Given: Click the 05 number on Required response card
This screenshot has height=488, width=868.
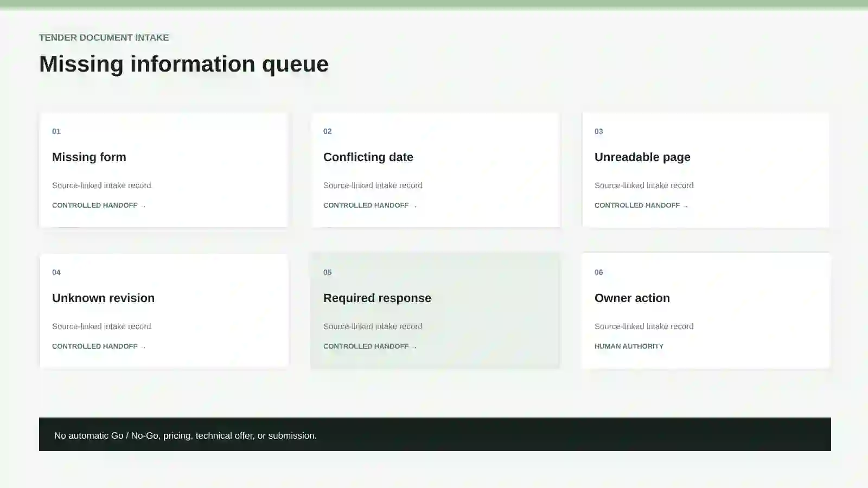Looking at the screenshot, I should [x=328, y=272].
